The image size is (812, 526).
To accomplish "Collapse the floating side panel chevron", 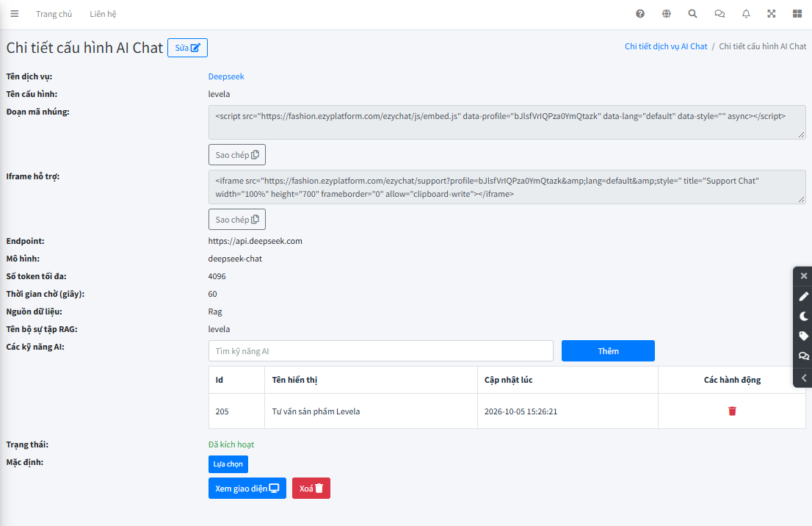I will pos(803,378).
